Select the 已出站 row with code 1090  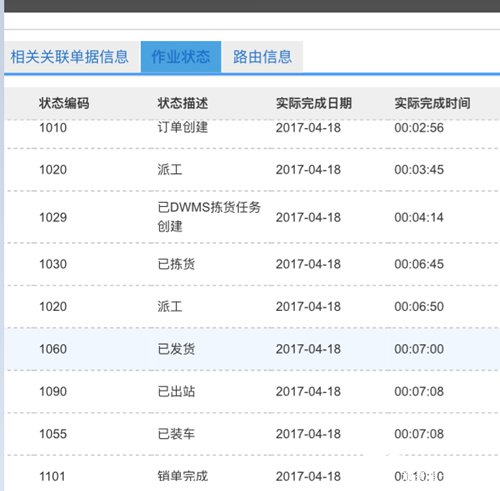(x=252, y=391)
